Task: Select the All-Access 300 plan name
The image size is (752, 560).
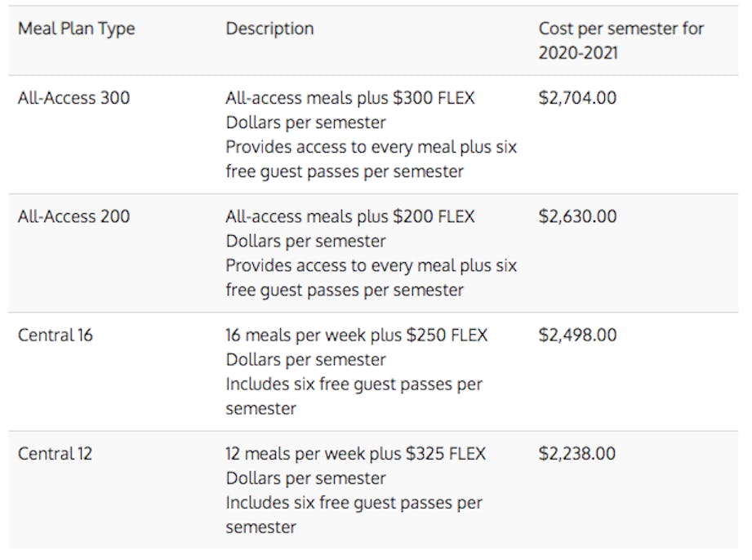Action: [x=73, y=98]
